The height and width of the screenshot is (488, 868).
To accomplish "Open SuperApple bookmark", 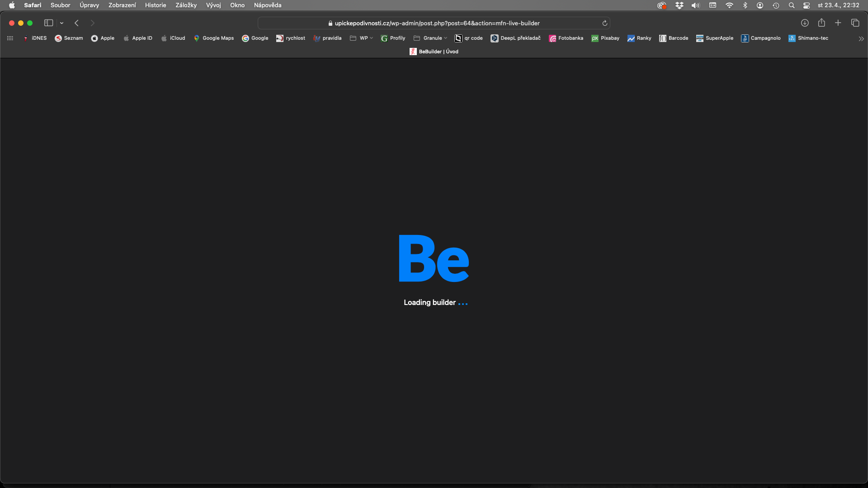I will tap(715, 38).
